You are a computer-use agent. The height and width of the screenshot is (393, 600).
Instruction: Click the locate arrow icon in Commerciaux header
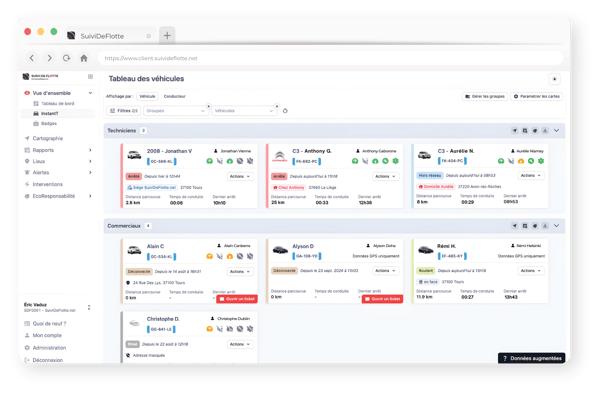515,226
